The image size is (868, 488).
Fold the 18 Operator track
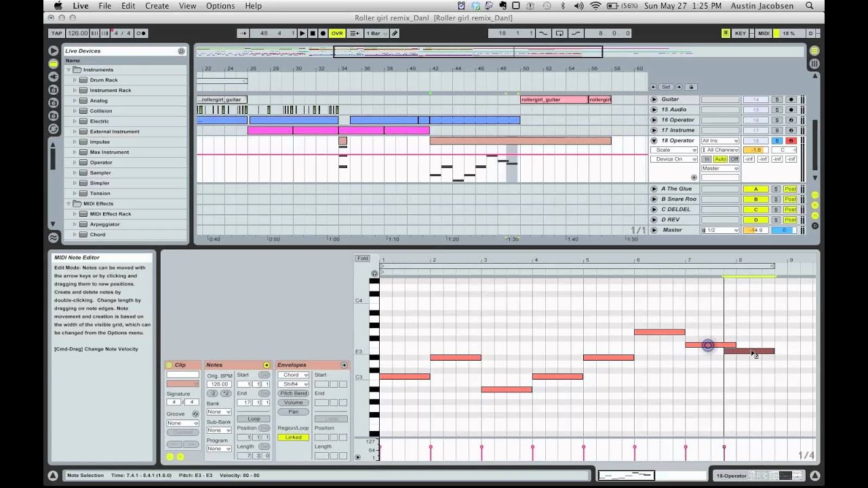pos(654,140)
